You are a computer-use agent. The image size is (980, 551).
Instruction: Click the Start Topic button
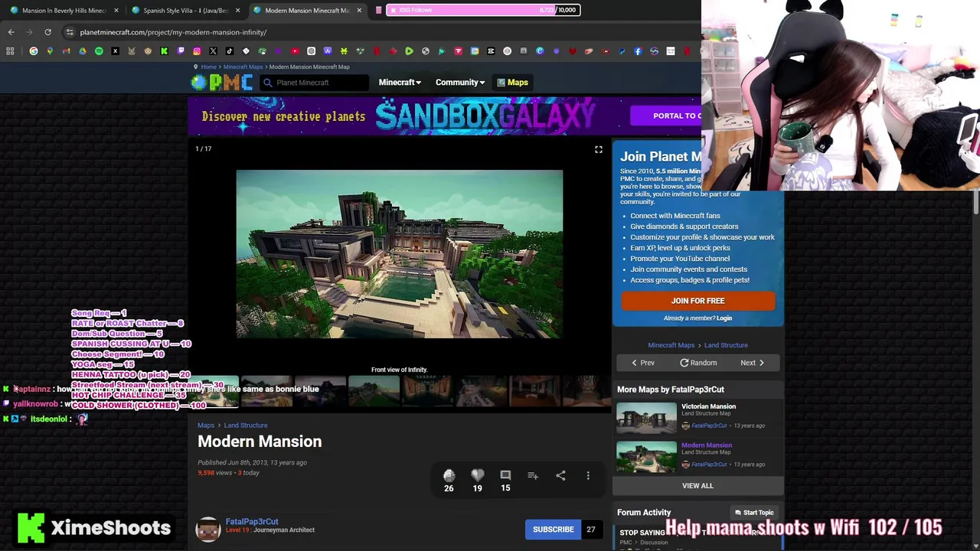coord(754,513)
